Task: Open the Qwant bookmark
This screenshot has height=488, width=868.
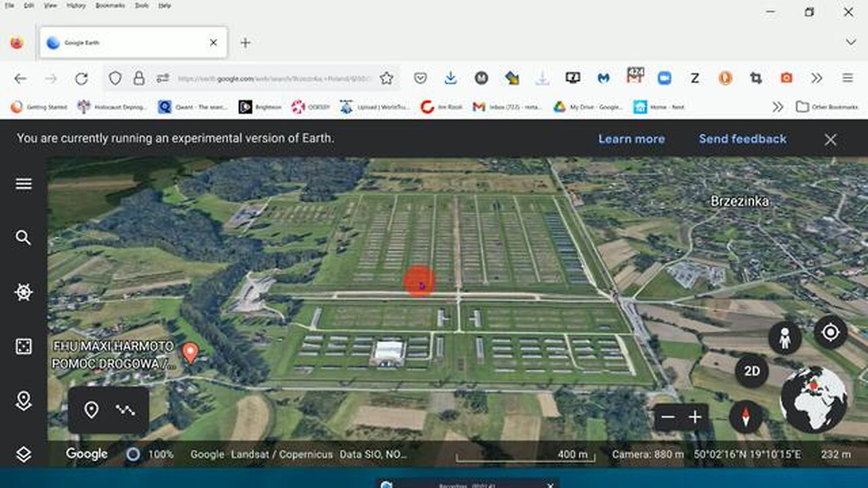Action: coord(192,107)
